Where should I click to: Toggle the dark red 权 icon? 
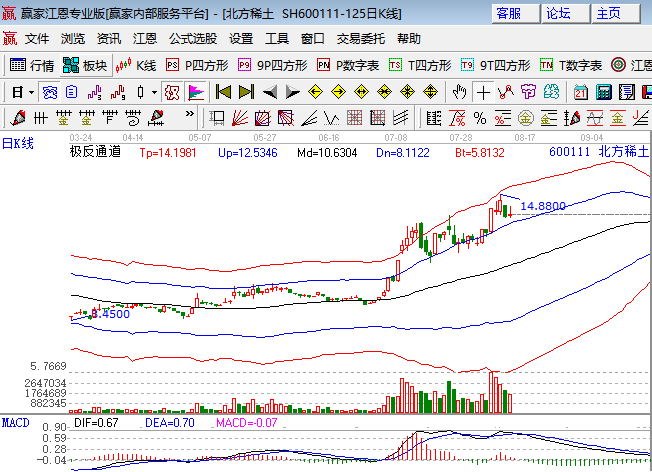pyautogui.click(x=172, y=92)
